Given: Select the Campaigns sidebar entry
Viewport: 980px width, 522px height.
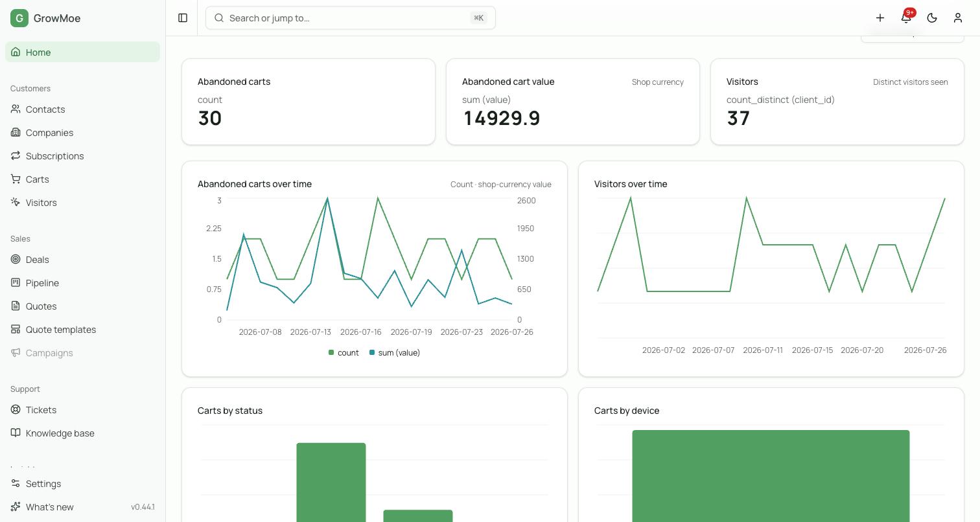Looking at the screenshot, I should coord(82,353).
